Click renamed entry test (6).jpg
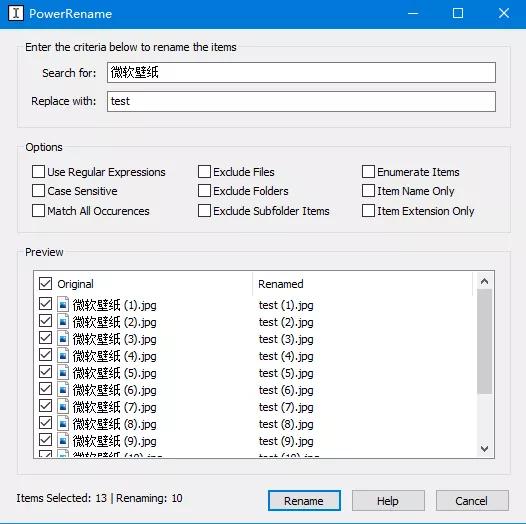This screenshot has height=524, width=526. click(286, 390)
